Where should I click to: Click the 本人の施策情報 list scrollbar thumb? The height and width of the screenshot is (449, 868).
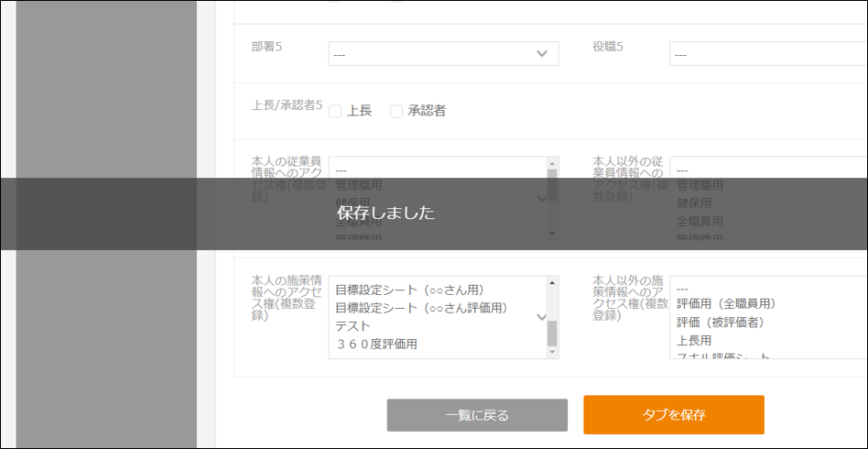[552, 334]
